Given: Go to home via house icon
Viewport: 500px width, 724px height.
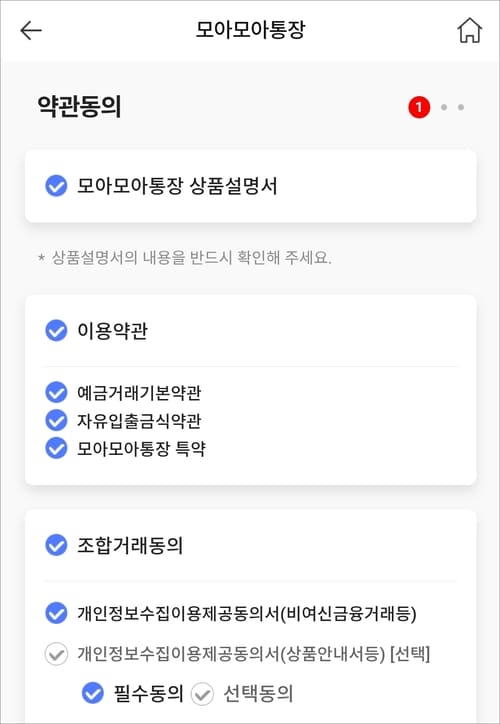Looking at the screenshot, I should pyautogui.click(x=470, y=30).
